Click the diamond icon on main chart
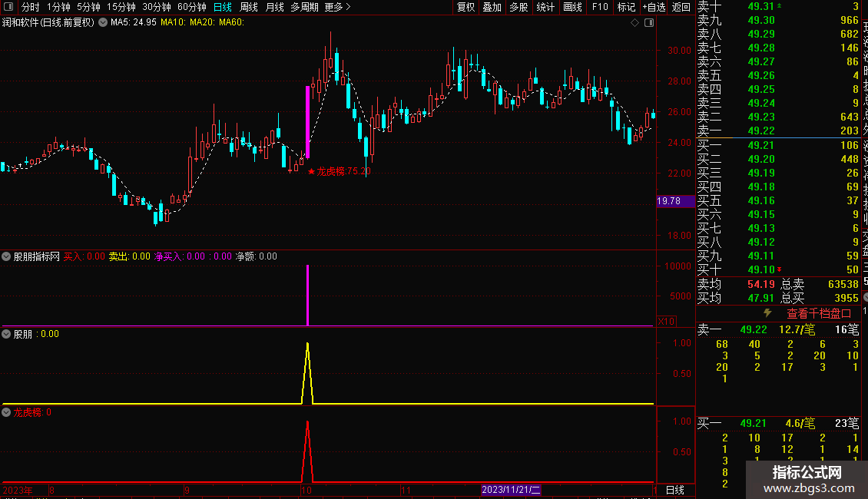 [634, 23]
